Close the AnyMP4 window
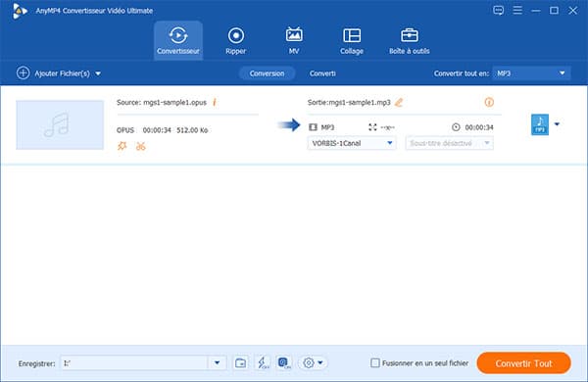Viewport: 588px width, 382px height. (572, 11)
